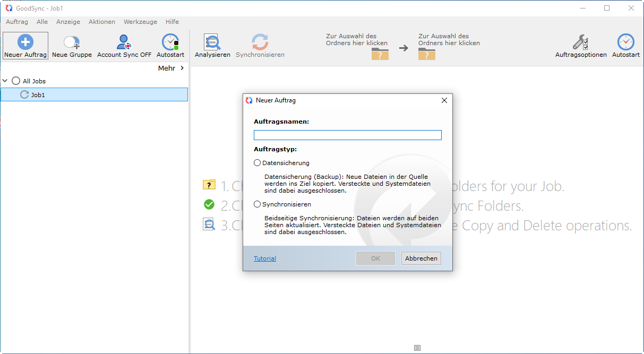Viewport: 644px width, 354px height.
Task: Open Auftragsoptionen wrench icon
Action: 580,42
